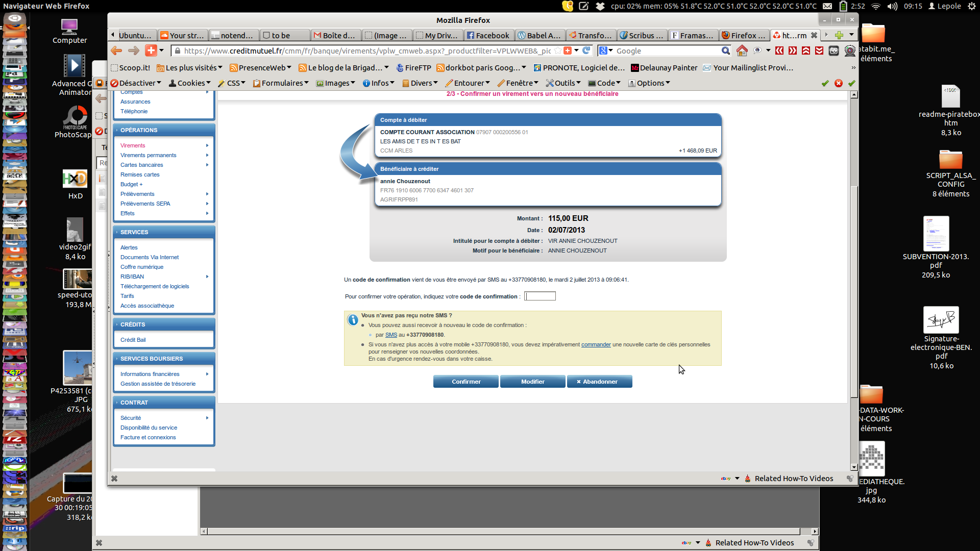980x551 pixels.
Task: Click the red error X icon in developer toolbar
Action: point(838,83)
